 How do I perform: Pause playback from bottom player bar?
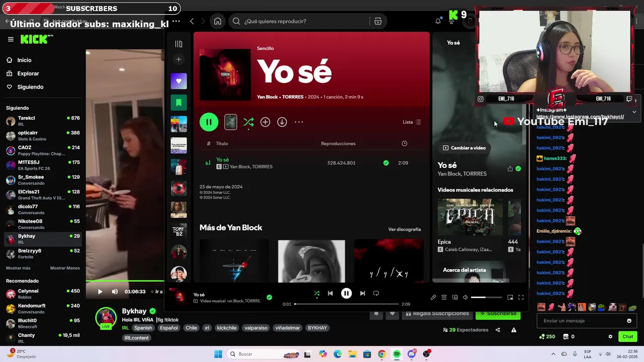pyautogui.click(x=346, y=293)
